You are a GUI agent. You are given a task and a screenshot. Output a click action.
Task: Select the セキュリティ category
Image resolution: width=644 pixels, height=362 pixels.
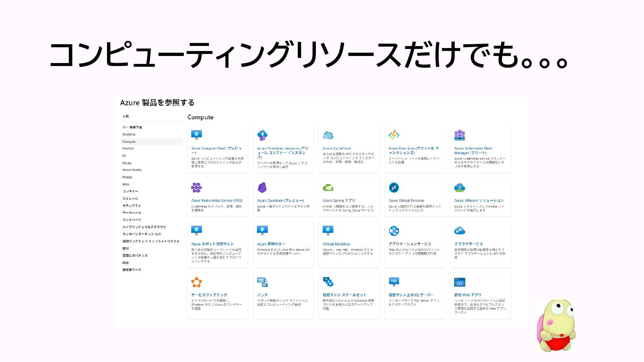[x=131, y=206]
